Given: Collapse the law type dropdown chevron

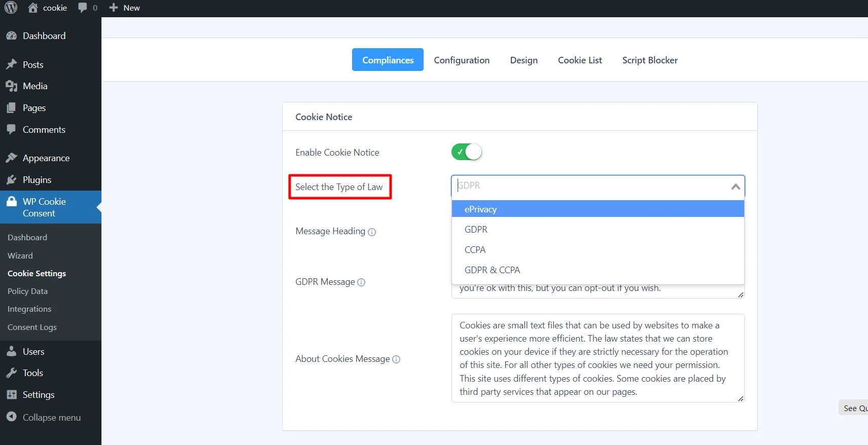Looking at the screenshot, I should [x=735, y=187].
